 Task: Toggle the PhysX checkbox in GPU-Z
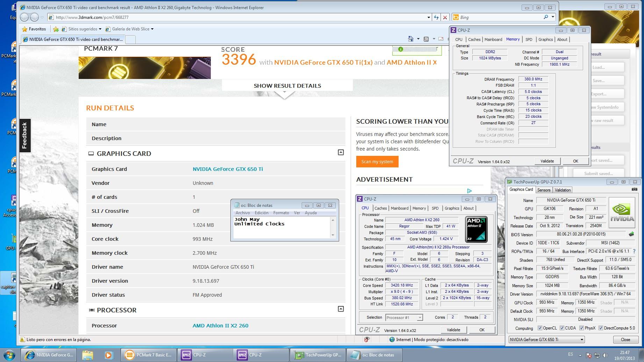coord(581,328)
